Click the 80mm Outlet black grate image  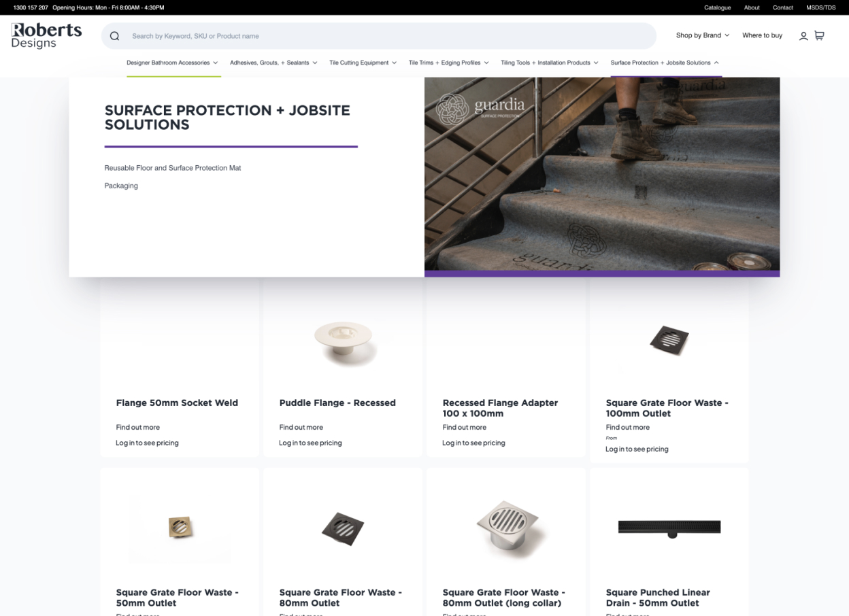(x=343, y=528)
